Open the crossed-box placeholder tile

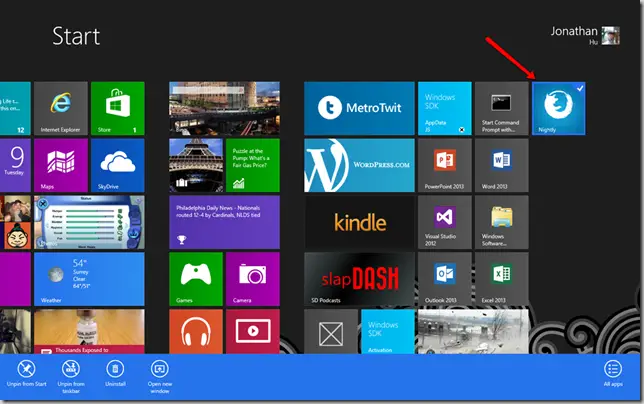331,331
